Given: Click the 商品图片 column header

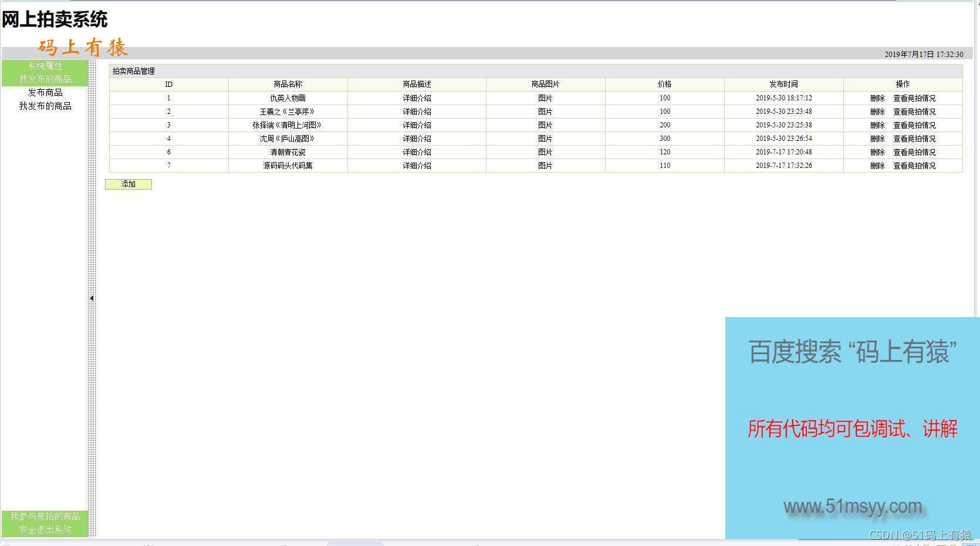Looking at the screenshot, I should pos(545,85).
